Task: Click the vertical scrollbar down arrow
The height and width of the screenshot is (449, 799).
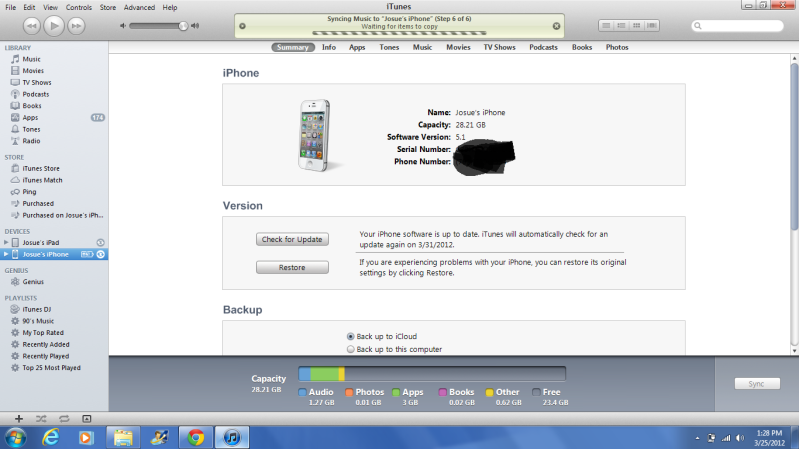Action: (794, 351)
